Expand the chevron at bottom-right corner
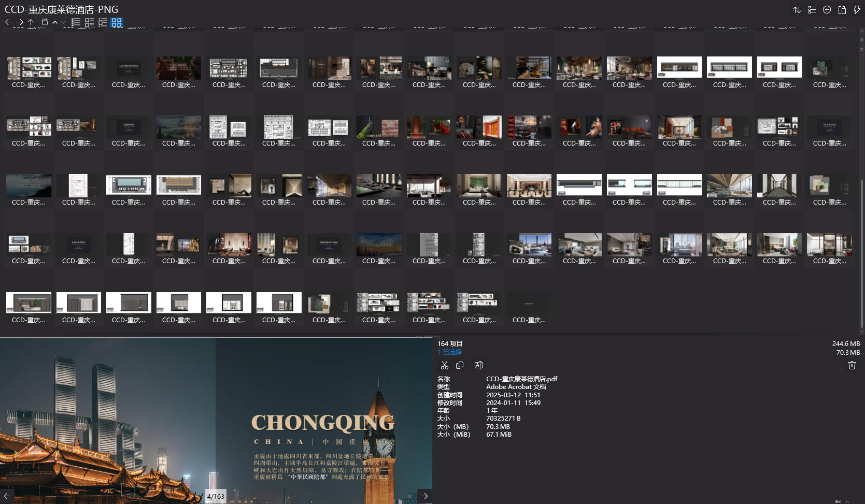 coord(847,501)
